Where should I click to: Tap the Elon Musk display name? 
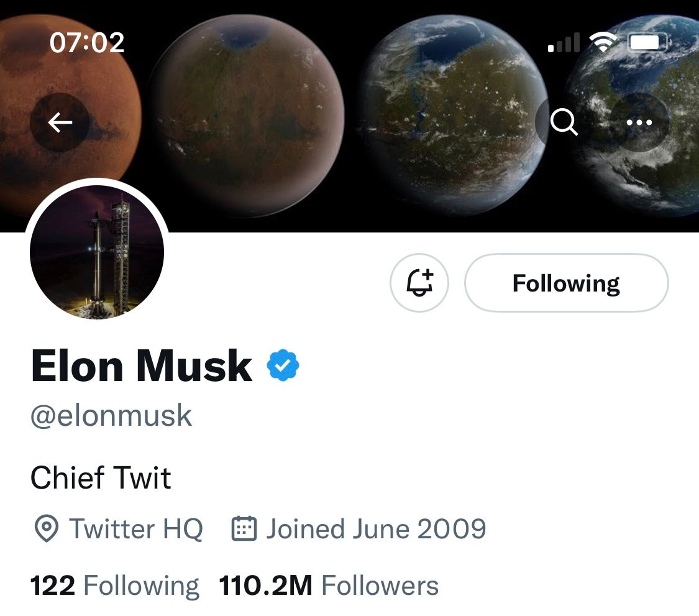coord(142,366)
